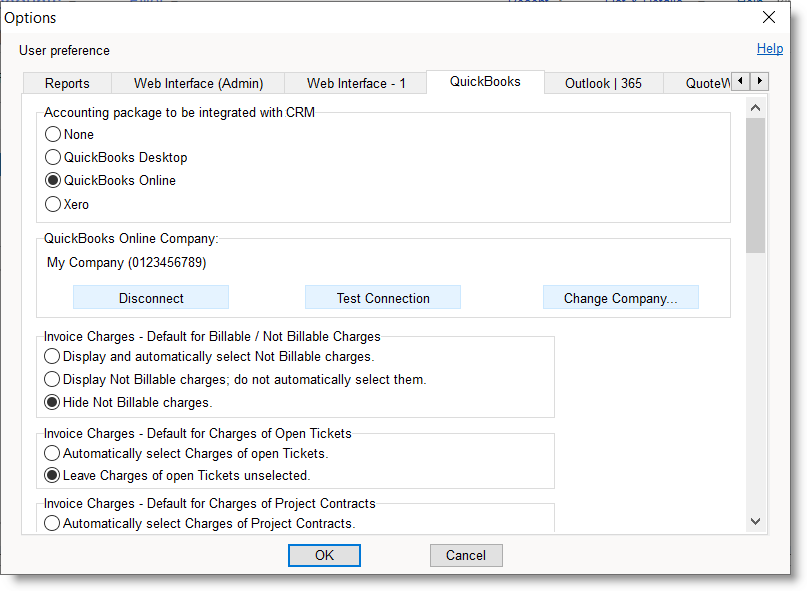Click the scrollbar up arrow
The height and width of the screenshot is (591, 807).
(x=755, y=107)
